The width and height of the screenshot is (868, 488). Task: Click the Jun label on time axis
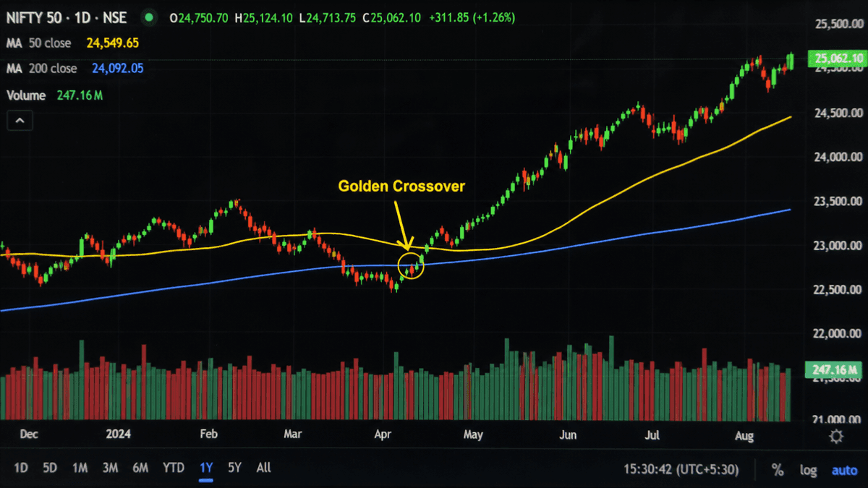point(569,435)
